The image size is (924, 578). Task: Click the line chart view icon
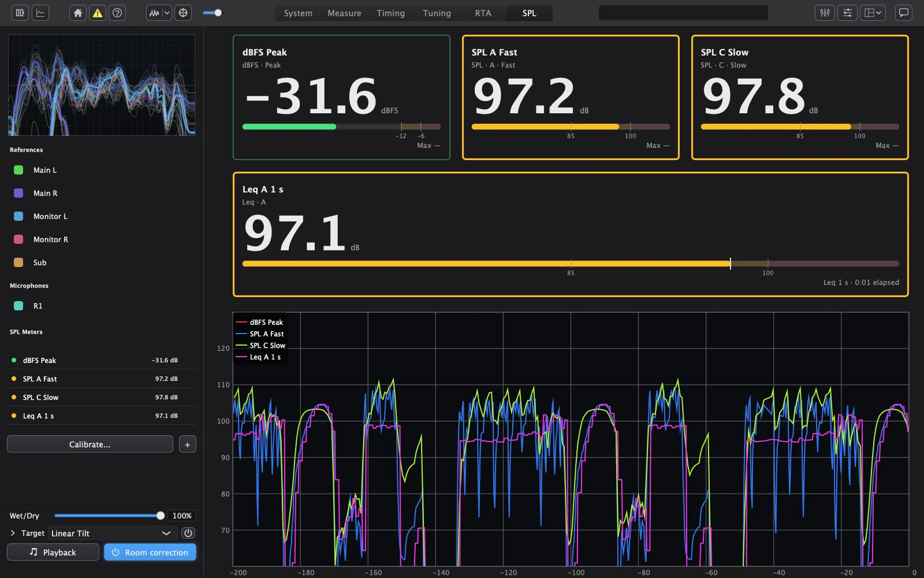40,13
